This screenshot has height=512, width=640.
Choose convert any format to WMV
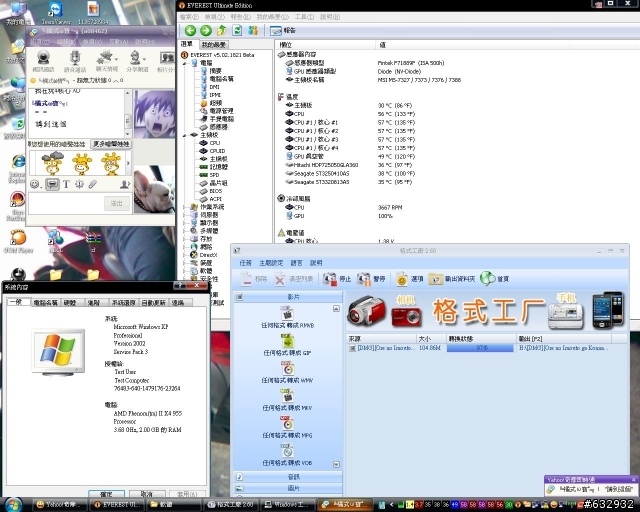[287, 372]
